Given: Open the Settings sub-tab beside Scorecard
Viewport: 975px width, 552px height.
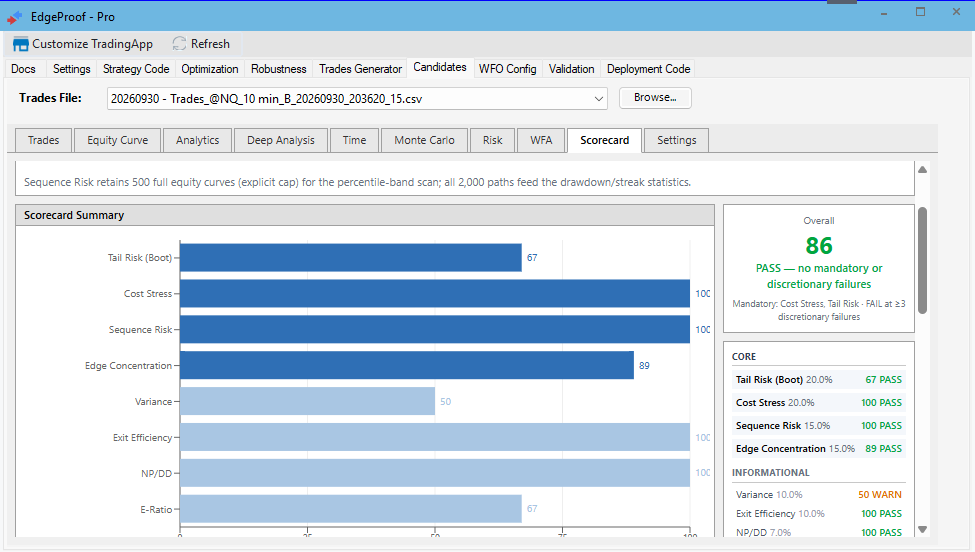Looking at the screenshot, I should pos(677,140).
